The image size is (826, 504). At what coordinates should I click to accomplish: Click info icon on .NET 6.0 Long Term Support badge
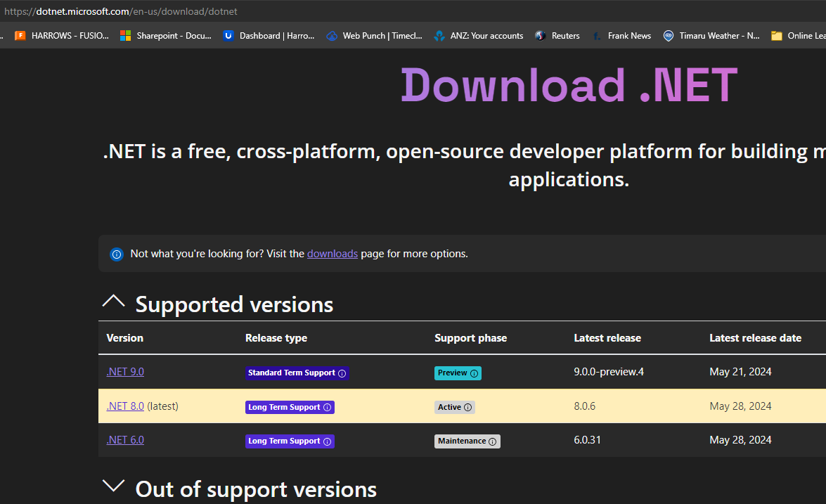[x=327, y=441]
